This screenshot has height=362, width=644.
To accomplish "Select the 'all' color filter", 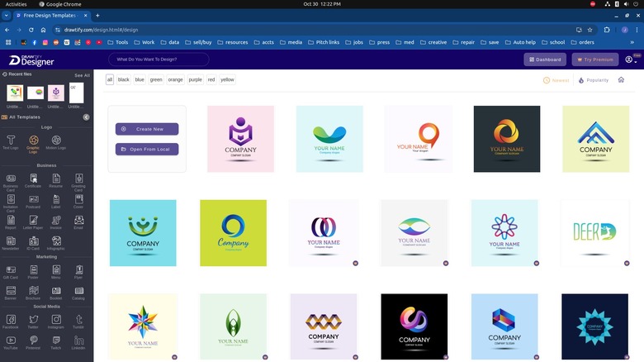I will (x=110, y=79).
